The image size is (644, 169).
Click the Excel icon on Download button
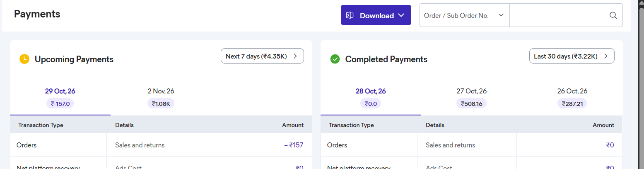pyautogui.click(x=350, y=15)
